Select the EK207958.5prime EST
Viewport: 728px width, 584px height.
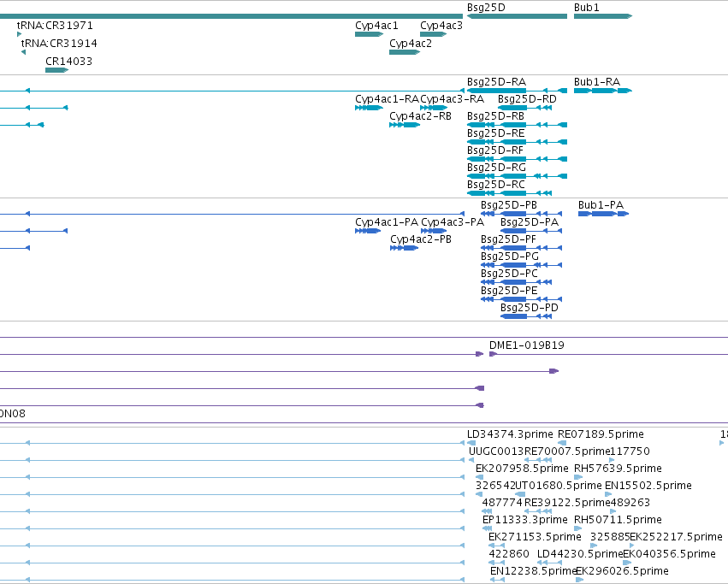click(479, 477)
